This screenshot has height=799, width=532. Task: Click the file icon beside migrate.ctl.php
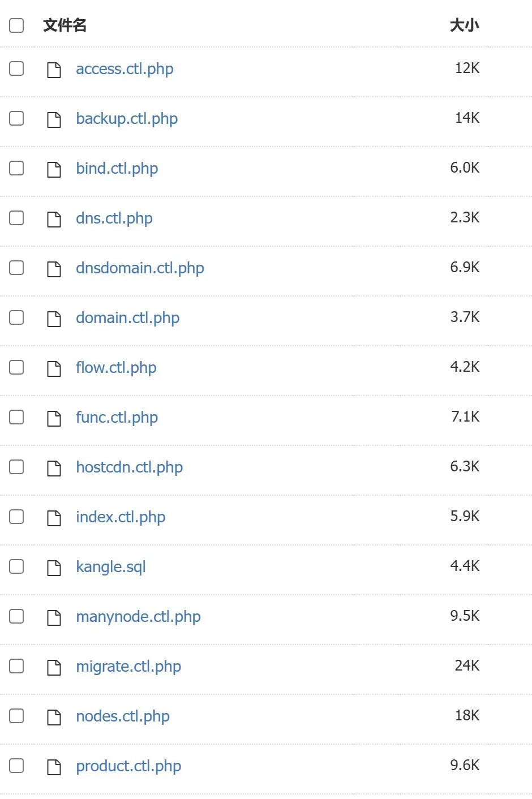click(54, 667)
